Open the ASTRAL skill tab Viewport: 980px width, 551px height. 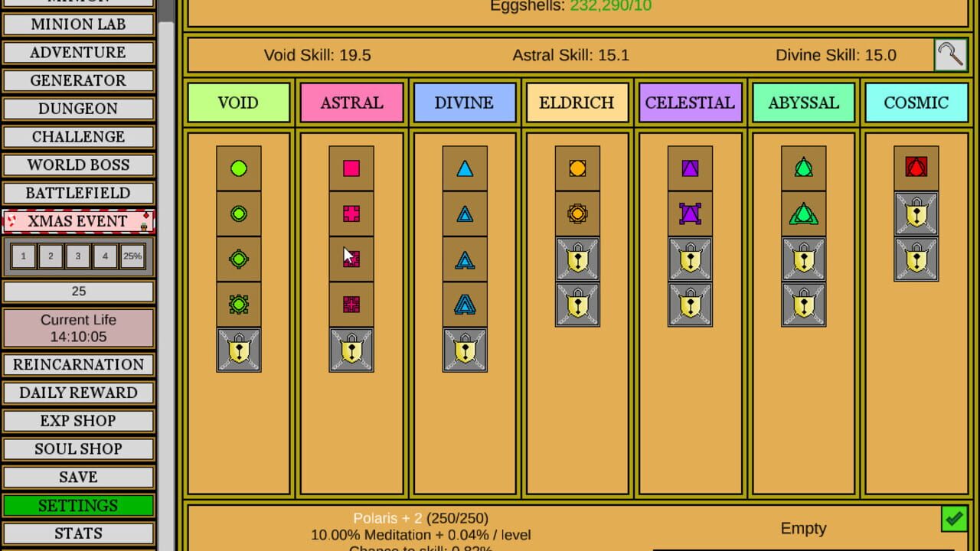(x=351, y=103)
